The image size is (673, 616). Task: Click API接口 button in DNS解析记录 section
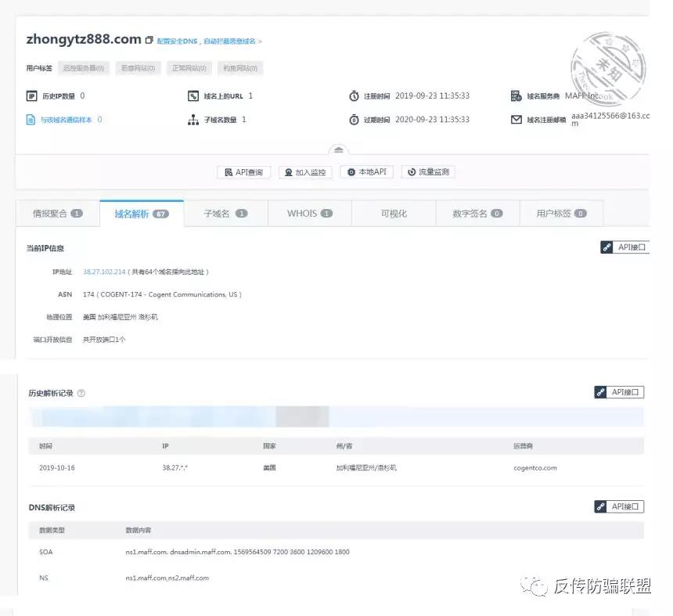(618, 506)
